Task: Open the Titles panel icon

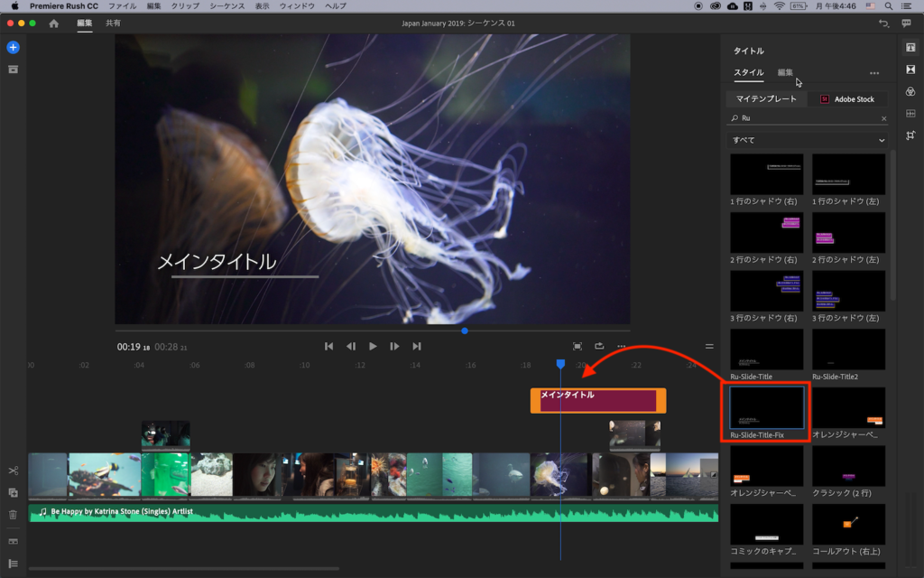Action: click(x=910, y=48)
